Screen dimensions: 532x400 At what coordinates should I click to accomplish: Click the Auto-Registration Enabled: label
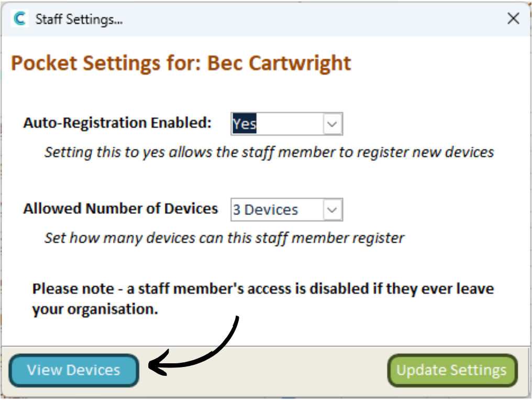[x=117, y=123]
